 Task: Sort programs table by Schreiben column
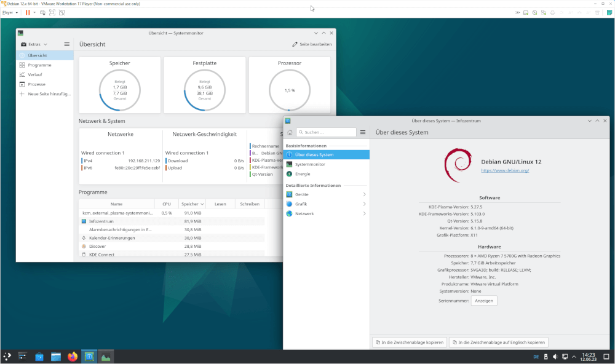pos(250,204)
